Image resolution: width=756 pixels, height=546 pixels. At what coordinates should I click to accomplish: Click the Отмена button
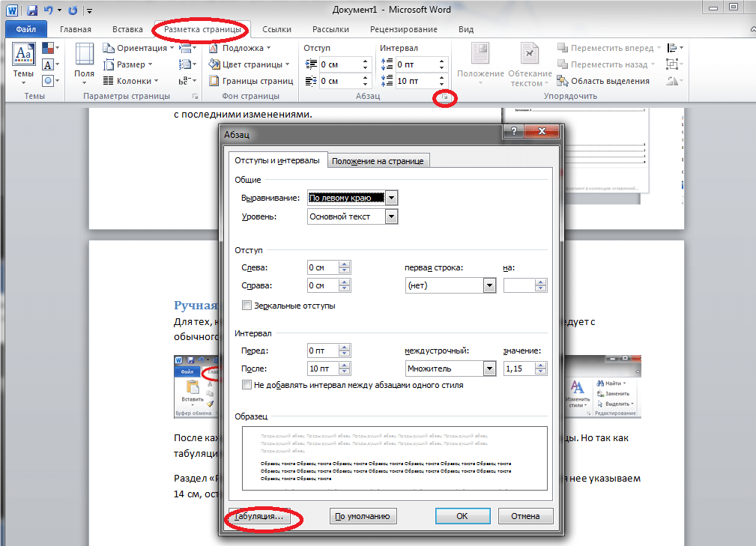(x=525, y=516)
